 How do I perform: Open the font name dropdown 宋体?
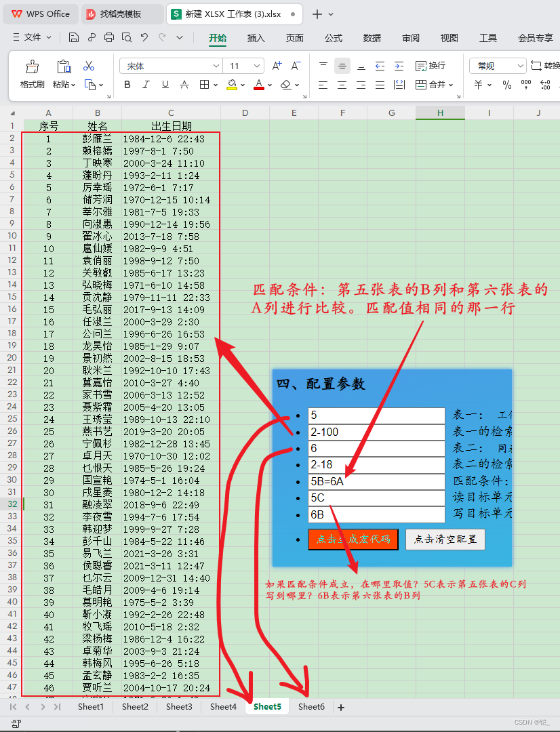tap(216, 66)
